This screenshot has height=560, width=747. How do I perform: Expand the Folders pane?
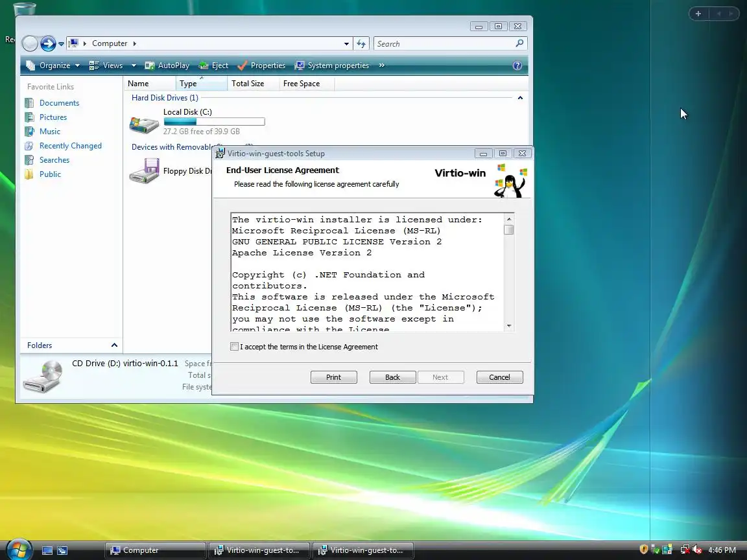tap(114, 345)
